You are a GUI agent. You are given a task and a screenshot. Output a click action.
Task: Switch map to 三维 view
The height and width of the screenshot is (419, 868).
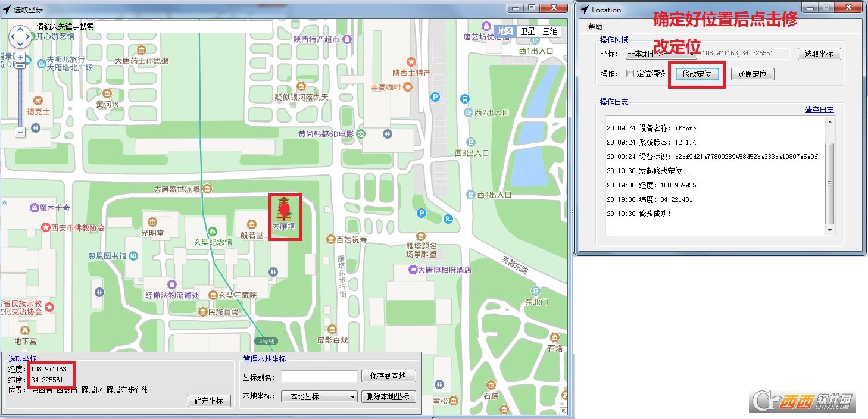pyautogui.click(x=549, y=31)
